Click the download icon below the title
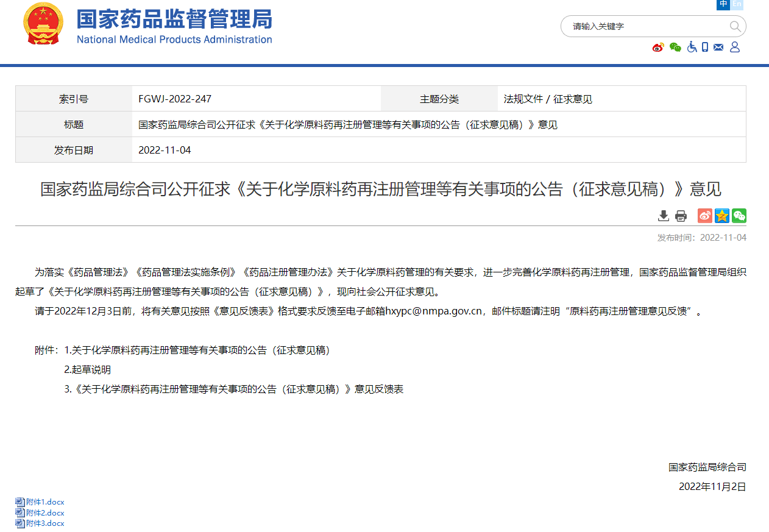 coord(664,216)
